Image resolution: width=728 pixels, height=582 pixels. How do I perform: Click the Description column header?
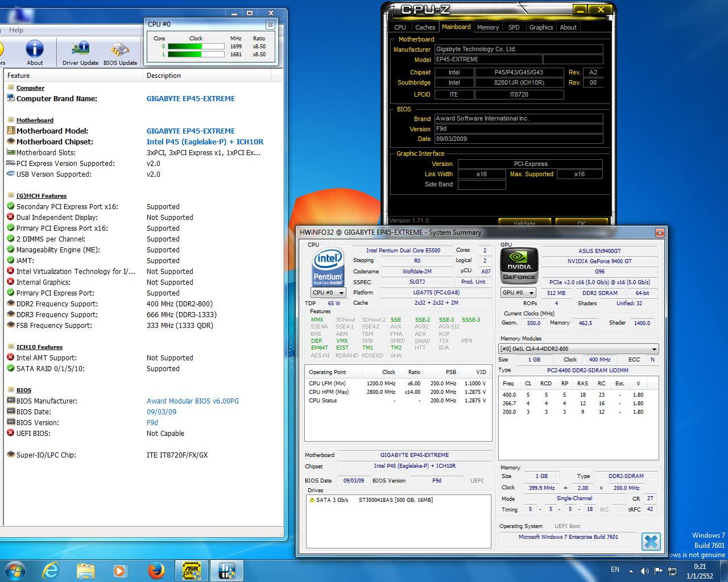pyautogui.click(x=164, y=76)
